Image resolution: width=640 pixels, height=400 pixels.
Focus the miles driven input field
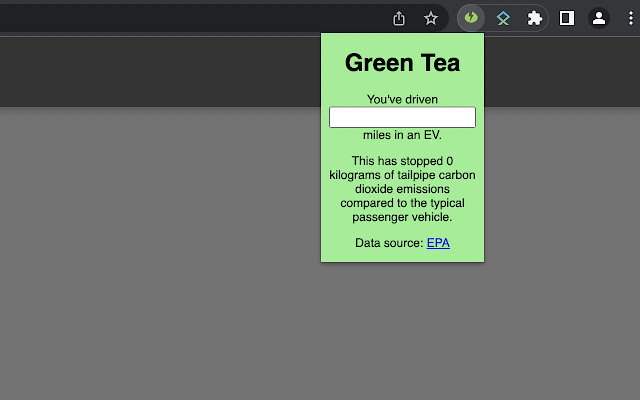[402, 117]
